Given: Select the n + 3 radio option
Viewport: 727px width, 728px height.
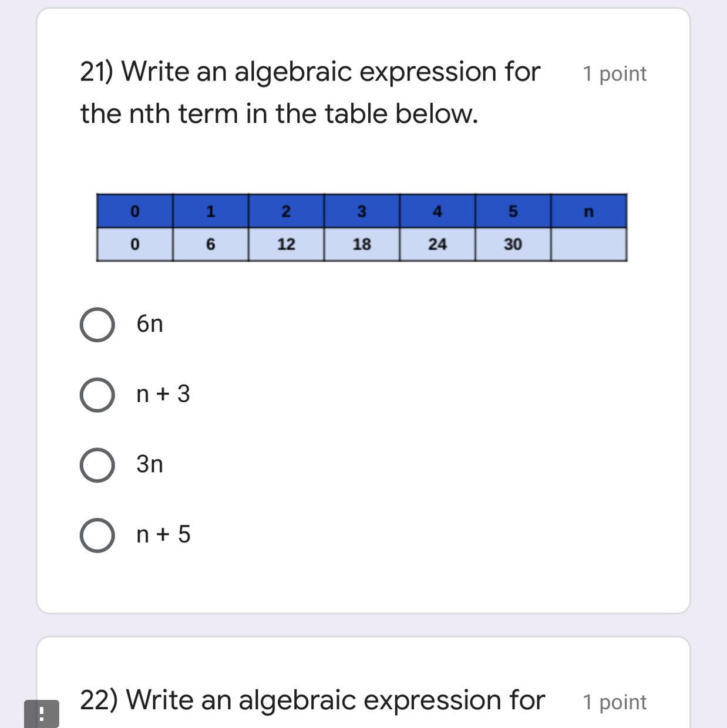Looking at the screenshot, I should [97, 395].
